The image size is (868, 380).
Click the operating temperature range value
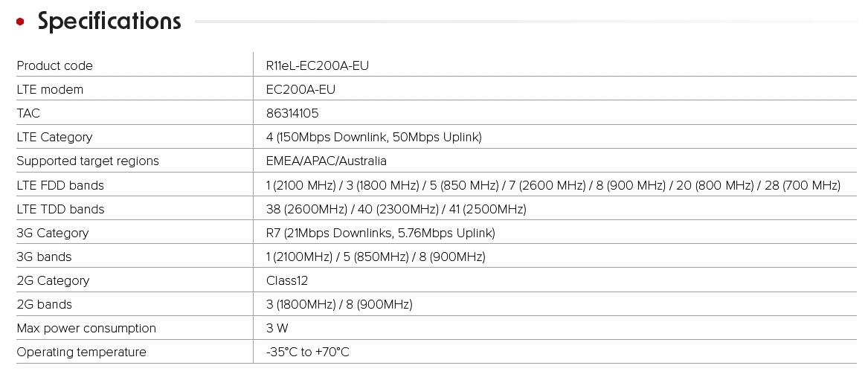307,352
